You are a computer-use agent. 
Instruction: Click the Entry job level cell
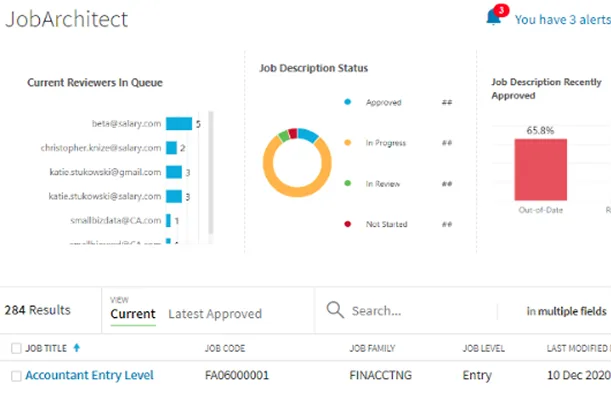coord(477,375)
